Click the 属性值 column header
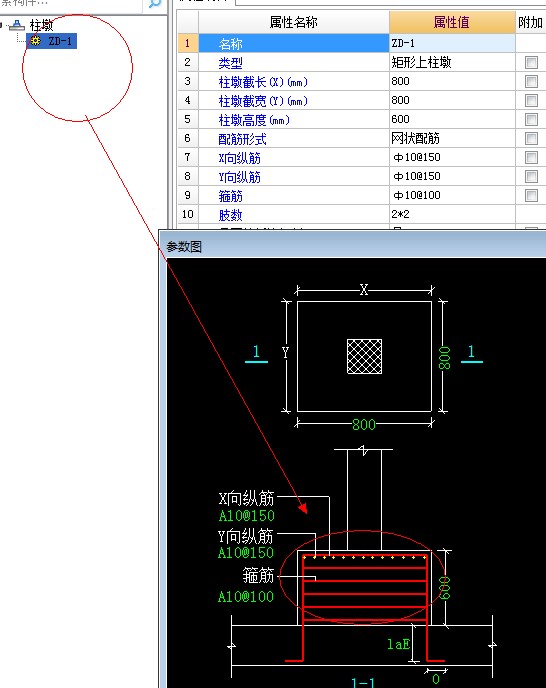Screen dimensions: 546x688 (452, 22)
